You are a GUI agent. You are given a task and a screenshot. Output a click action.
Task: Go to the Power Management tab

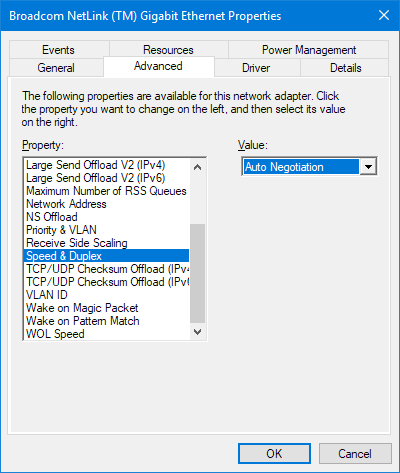pyautogui.click(x=309, y=50)
